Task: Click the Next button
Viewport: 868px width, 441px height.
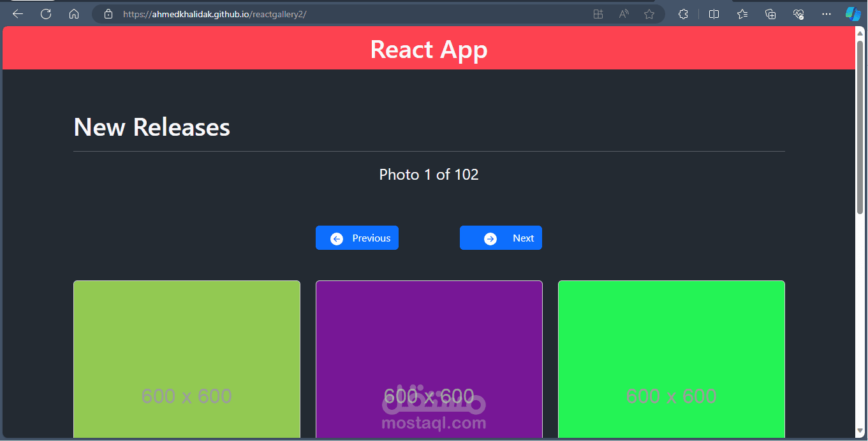Action: point(501,237)
